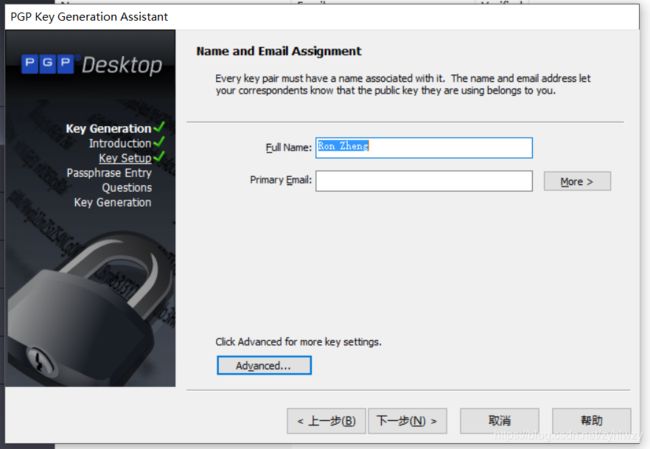Viewport: 650px width, 449px height.
Task: Click the PGP Desktop logo
Action: click(92, 65)
